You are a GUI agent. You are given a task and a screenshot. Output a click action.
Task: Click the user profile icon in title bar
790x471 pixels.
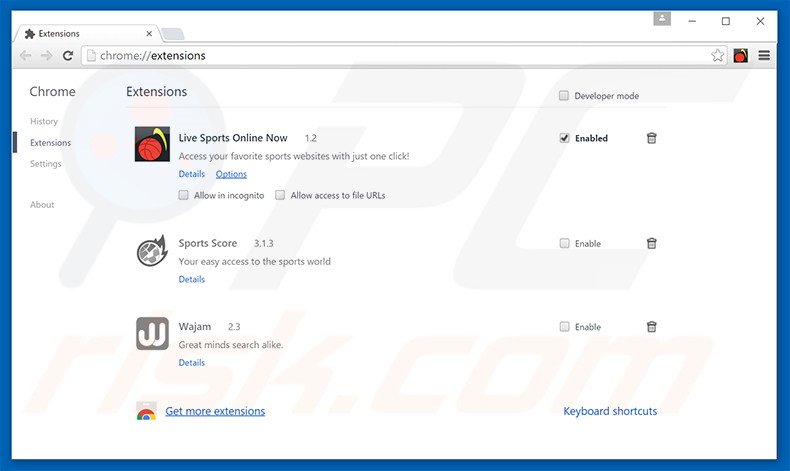662,19
